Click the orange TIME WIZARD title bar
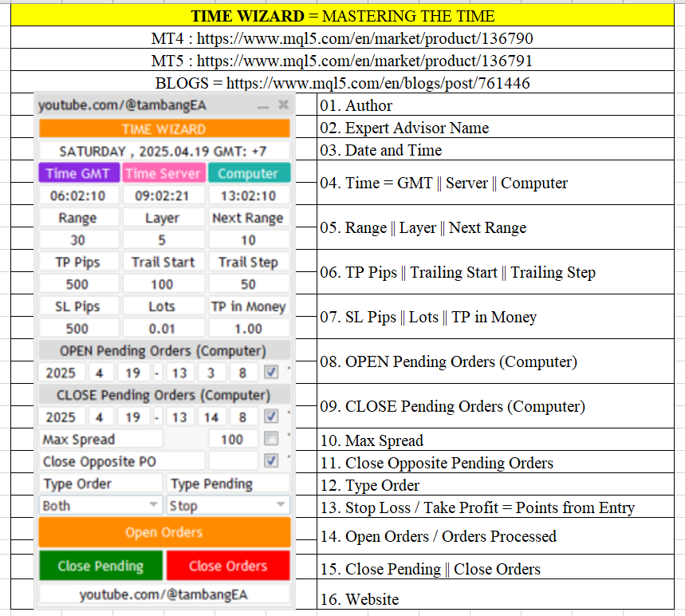This screenshot has height=616, width=685. tap(164, 129)
